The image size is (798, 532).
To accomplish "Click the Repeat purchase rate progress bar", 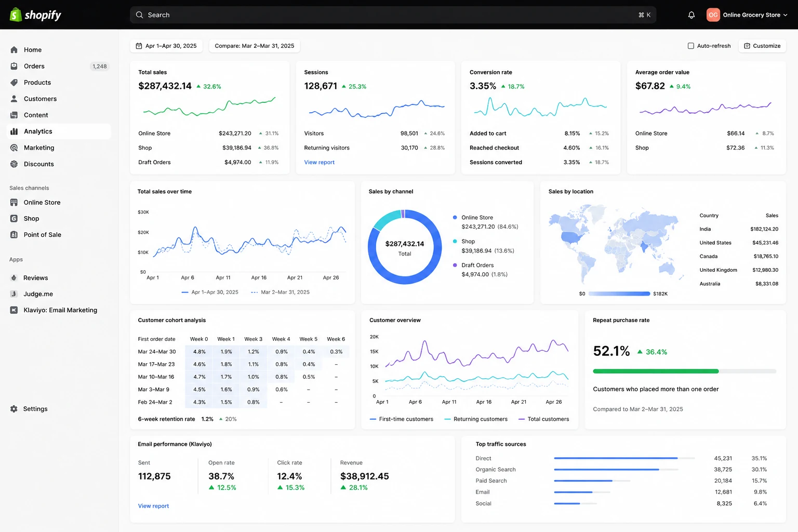I will pos(685,371).
